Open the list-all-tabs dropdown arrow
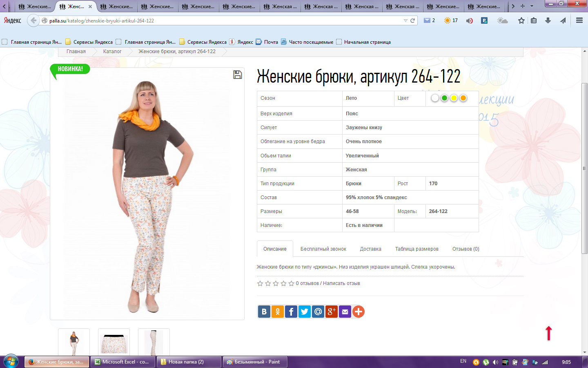 [532, 6]
